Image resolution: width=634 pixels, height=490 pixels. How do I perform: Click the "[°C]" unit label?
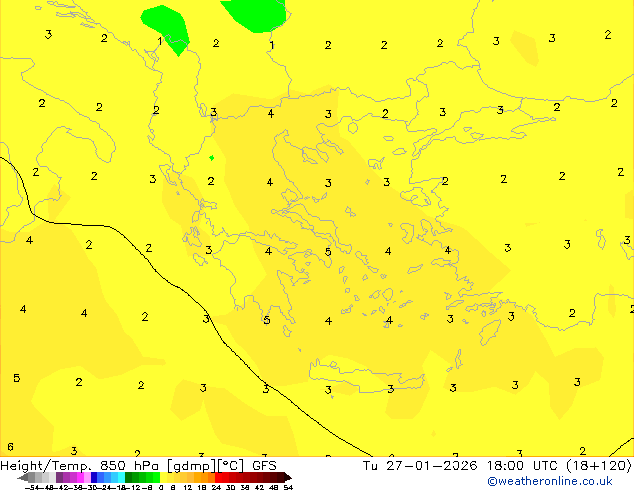pos(231,466)
